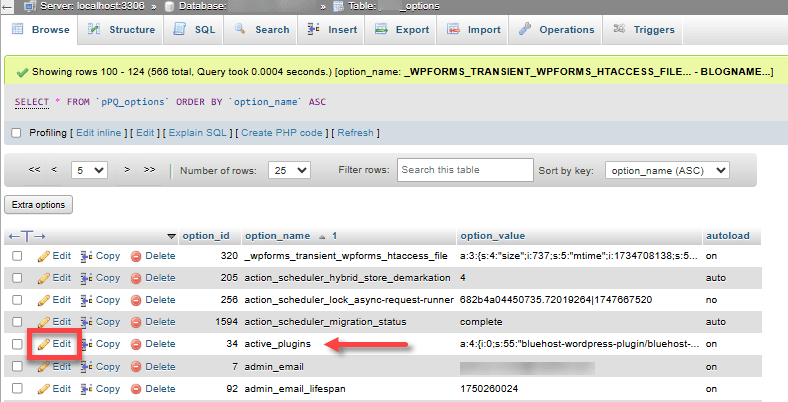The image size is (788, 402).
Task: Go to last page using the >> arrow
Action: click(150, 170)
